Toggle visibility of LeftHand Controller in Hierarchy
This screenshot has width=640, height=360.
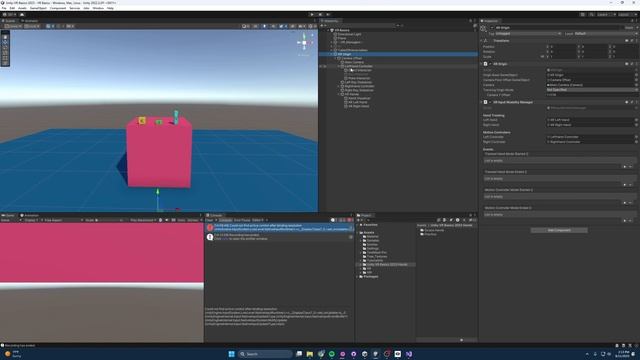[321, 66]
